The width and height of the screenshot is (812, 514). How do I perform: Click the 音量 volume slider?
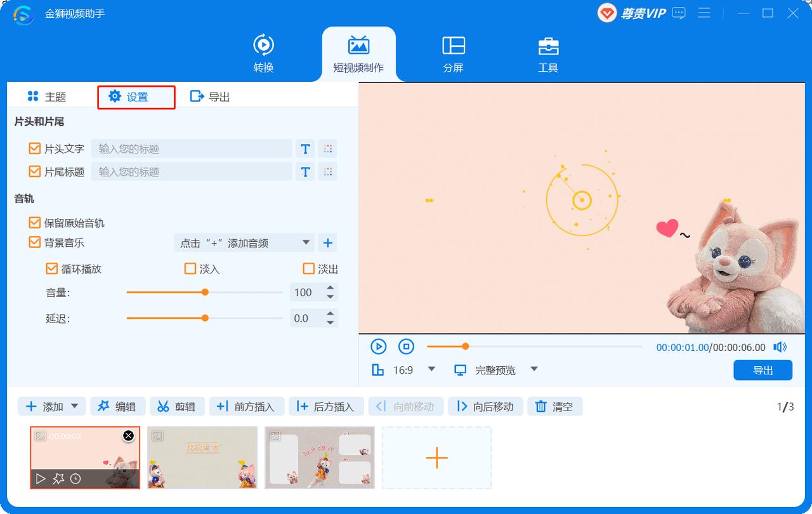tap(205, 293)
